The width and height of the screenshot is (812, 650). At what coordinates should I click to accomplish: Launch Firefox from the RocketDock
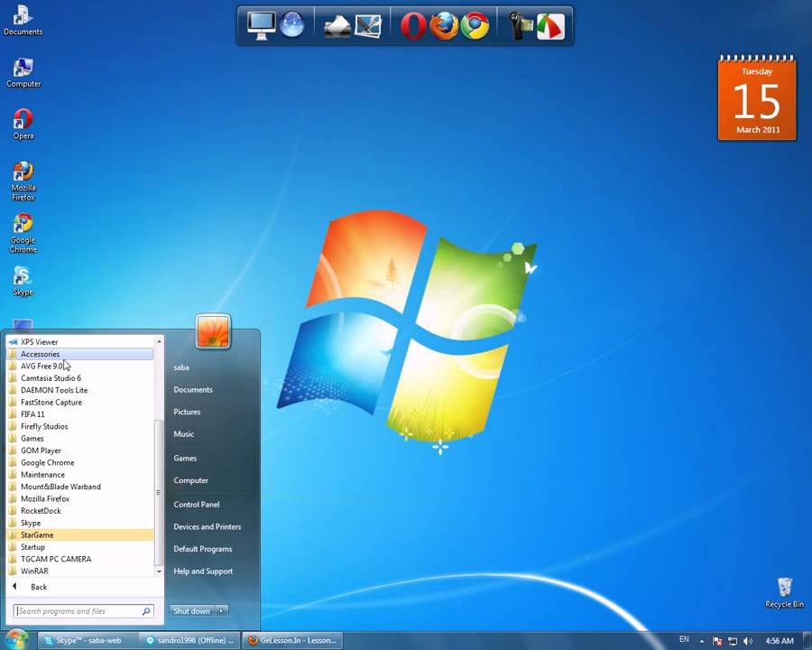(x=444, y=26)
